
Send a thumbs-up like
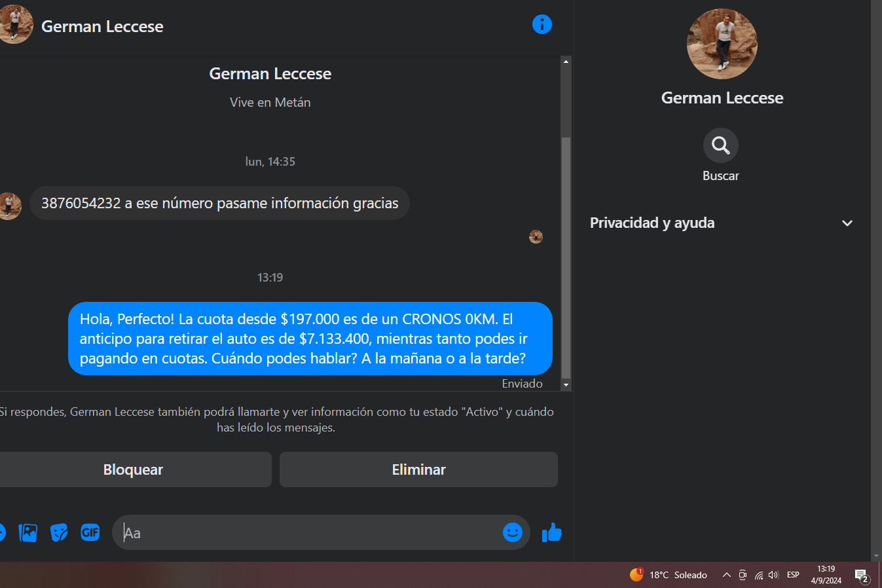[552, 532]
